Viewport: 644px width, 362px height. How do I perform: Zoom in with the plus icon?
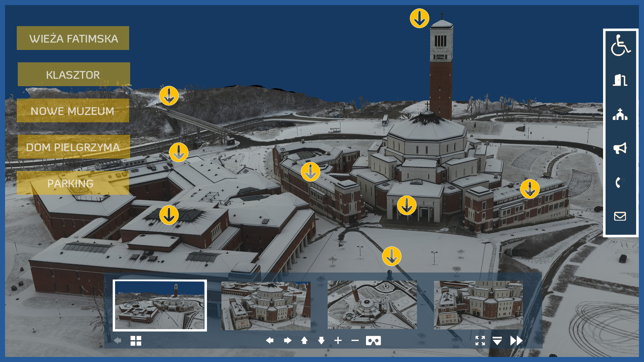pyautogui.click(x=338, y=341)
